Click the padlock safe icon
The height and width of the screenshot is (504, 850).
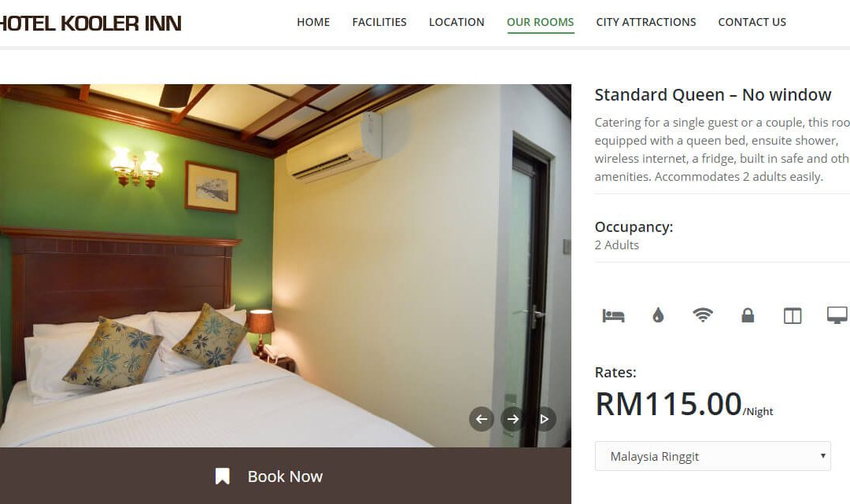point(748,315)
